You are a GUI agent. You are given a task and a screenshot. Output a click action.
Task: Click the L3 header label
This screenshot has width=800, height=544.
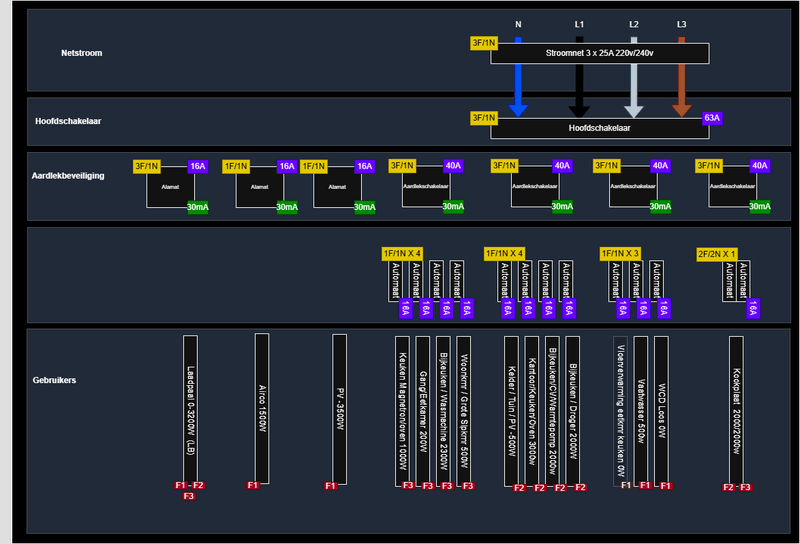(x=682, y=24)
